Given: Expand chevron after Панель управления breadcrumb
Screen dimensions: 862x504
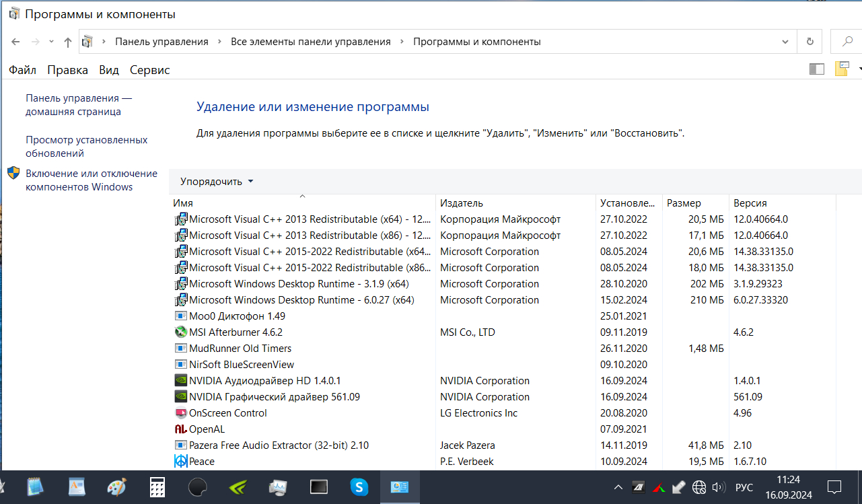Looking at the screenshot, I should pyautogui.click(x=219, y=42).
